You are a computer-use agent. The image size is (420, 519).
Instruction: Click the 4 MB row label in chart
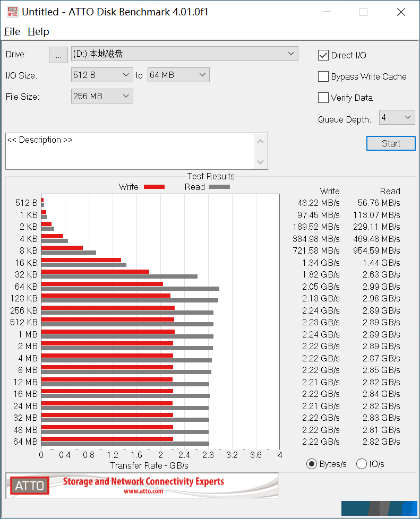point(28,358)
